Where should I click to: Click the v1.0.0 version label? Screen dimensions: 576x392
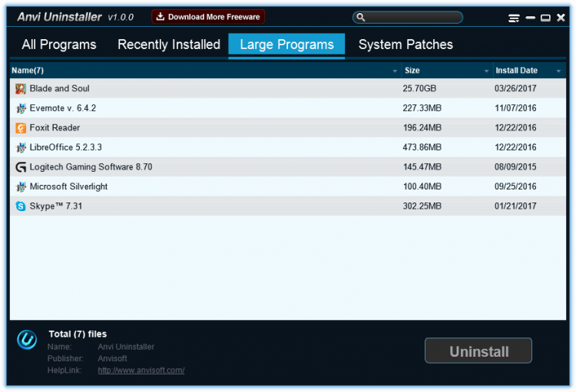121,17
